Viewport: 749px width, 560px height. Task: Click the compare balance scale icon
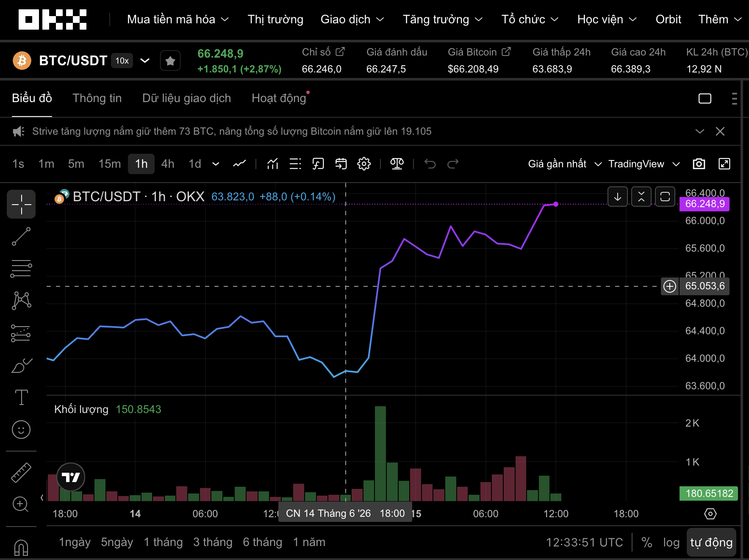[397, 164]
